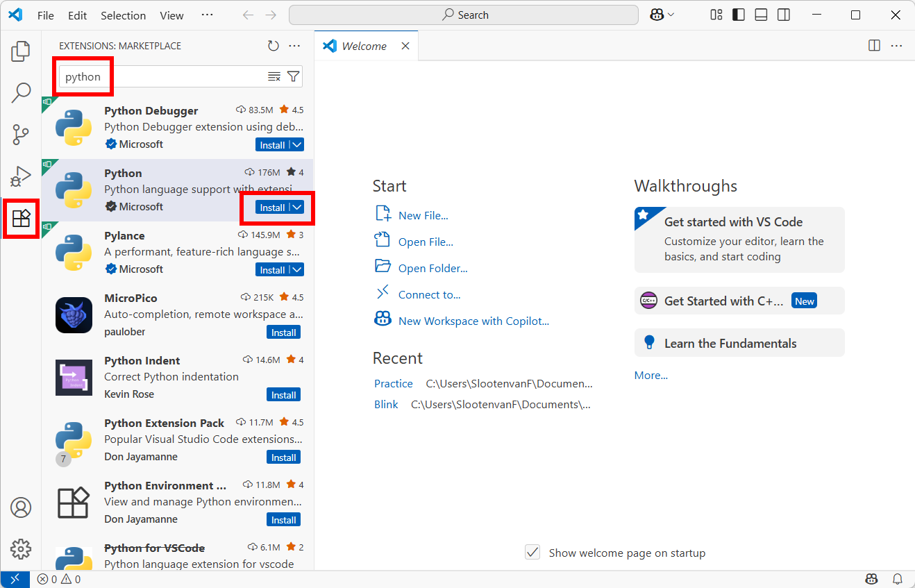Open the Search view in activity bar
915x588 pixels.
(x=21, y=92)
